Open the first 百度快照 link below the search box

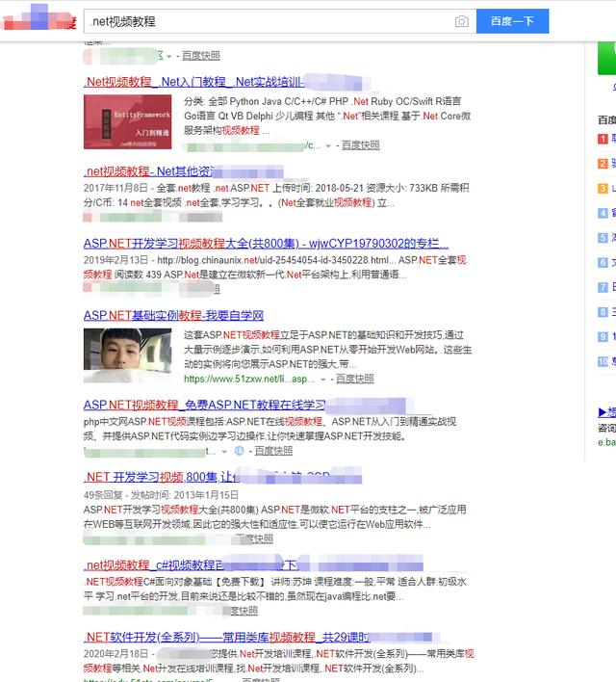pyautogui.click(x=201, y=56)
